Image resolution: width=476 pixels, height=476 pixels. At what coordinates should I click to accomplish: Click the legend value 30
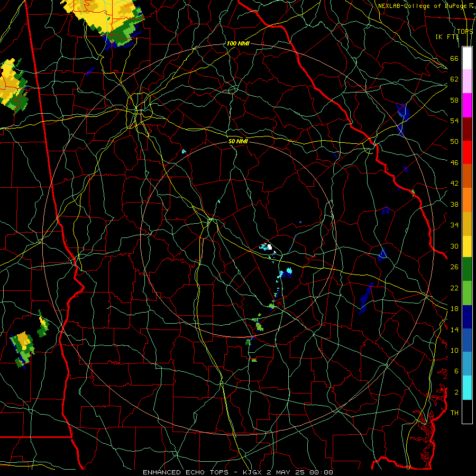click(x=454, y=246)
